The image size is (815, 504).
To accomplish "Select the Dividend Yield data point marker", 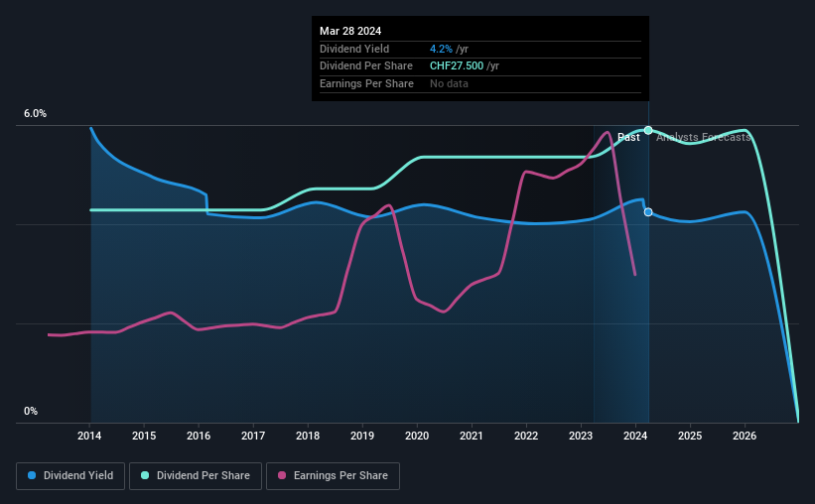I will click(648, 212).
